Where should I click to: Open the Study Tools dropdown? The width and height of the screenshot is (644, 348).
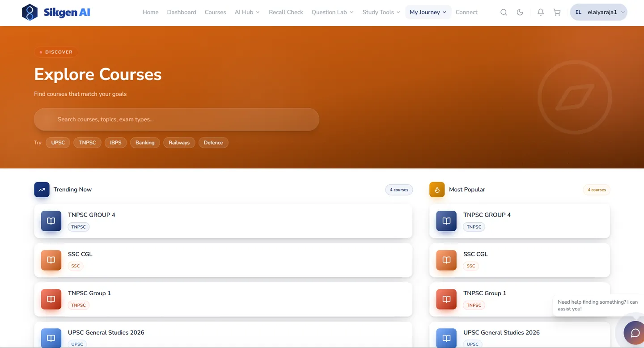point(381,13)
